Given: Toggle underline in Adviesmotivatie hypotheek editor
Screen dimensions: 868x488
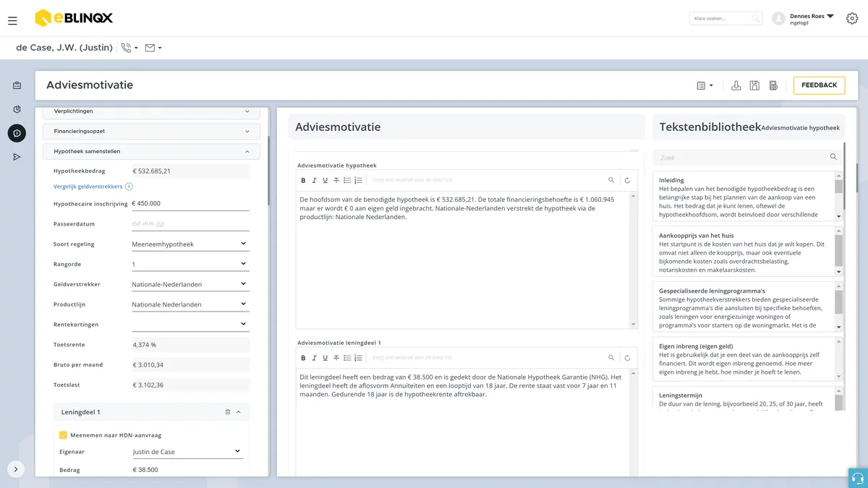Looking at the screenshot, I should coord(325,180).
